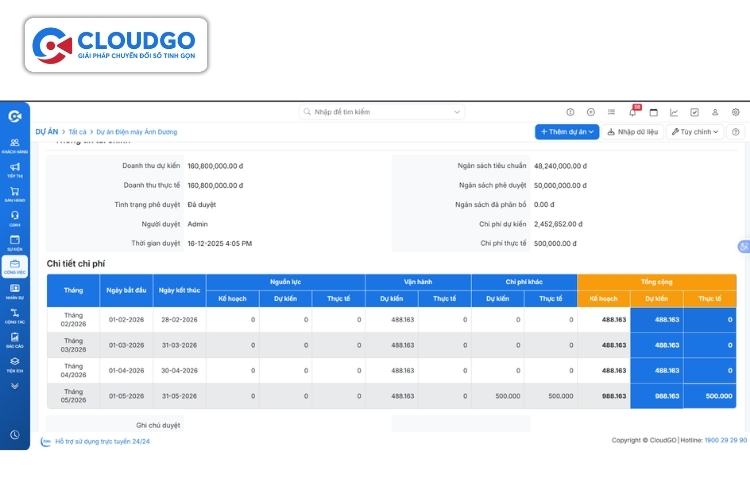Viewport: 750px width, 500px height.
Task: Expand the Thêm dự án dropdown
Action: pos(567,131)
